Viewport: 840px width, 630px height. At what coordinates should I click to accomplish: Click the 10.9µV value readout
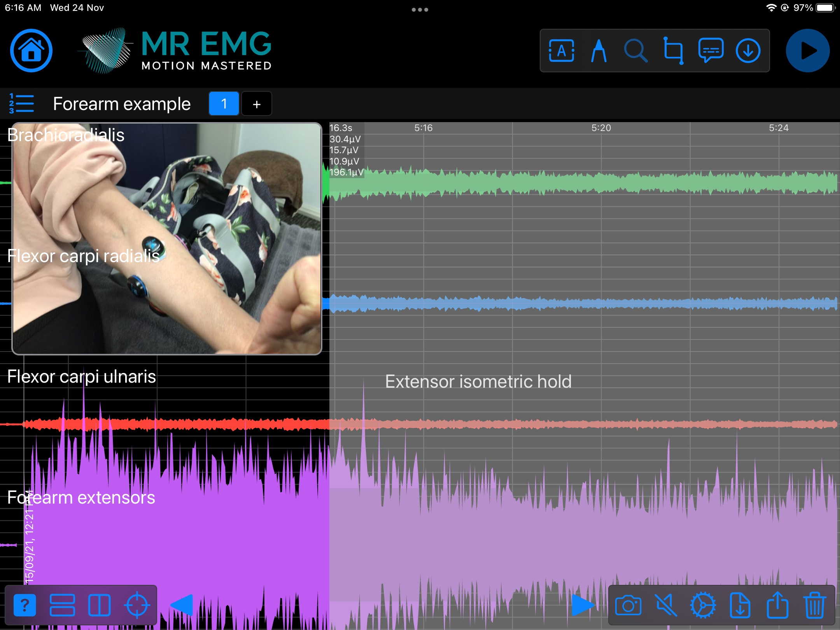coord(344,161)
